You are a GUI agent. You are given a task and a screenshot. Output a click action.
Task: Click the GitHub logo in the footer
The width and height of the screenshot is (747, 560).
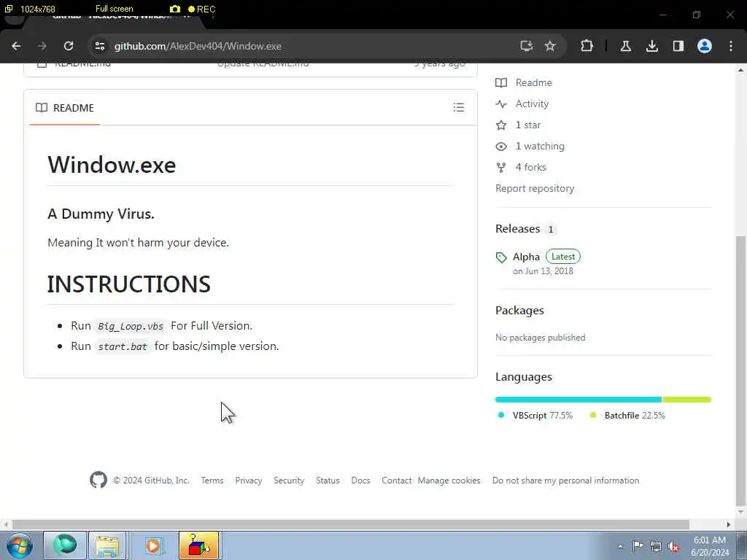tap(98, 480)
